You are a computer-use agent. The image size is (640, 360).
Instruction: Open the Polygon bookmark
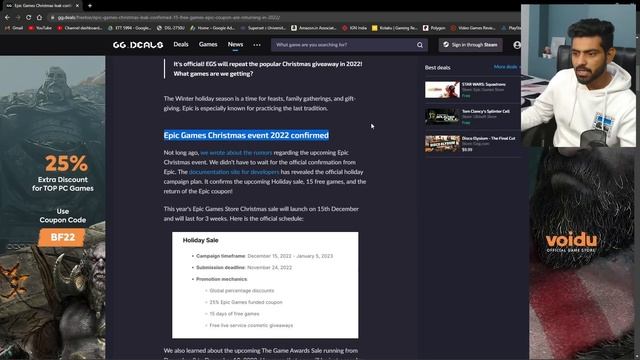[434, 28]
